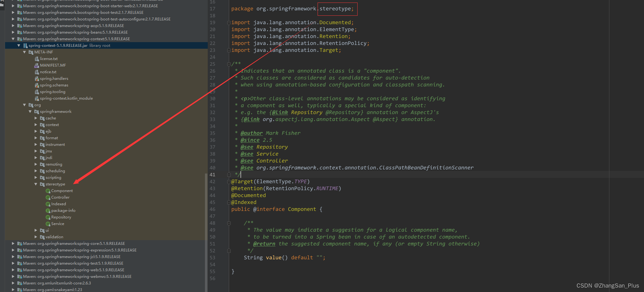Expand the Maven spring-core library node

[13, 244]
